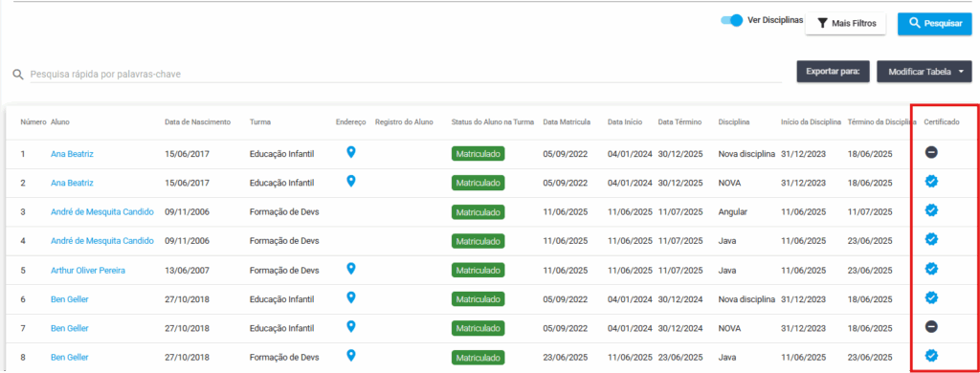The image size is (980, 373).
Task: Click the Exportar para button
Action: tap(834, 72)
